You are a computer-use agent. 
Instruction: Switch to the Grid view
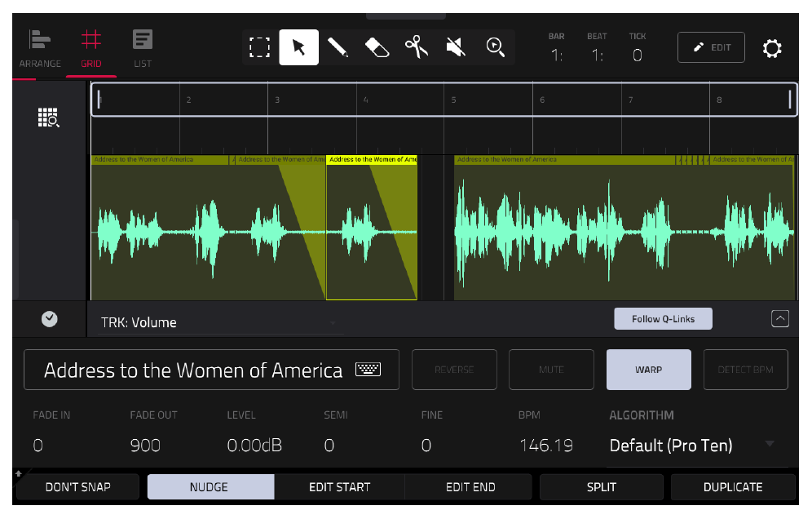pos(91,49)
